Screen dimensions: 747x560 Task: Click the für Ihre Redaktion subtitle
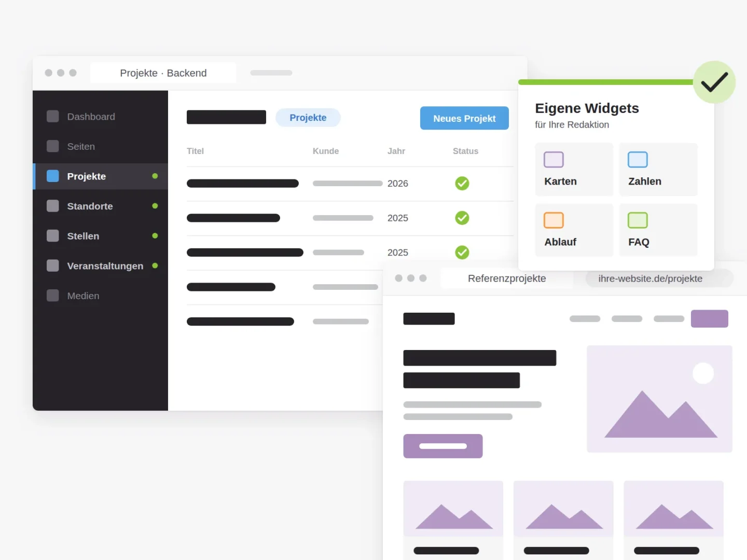pyautogui.click(x=572, y=124)
